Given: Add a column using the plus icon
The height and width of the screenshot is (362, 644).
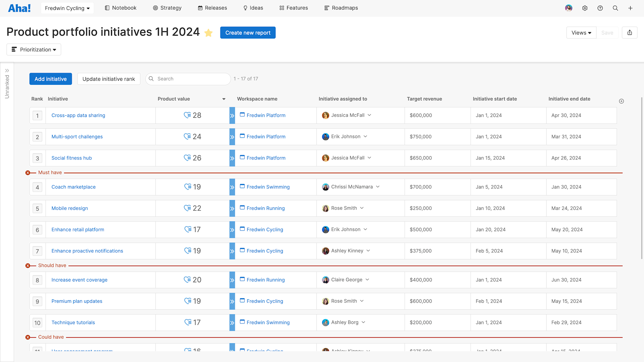Looking at the screenshot, I should tap(622, 101).
